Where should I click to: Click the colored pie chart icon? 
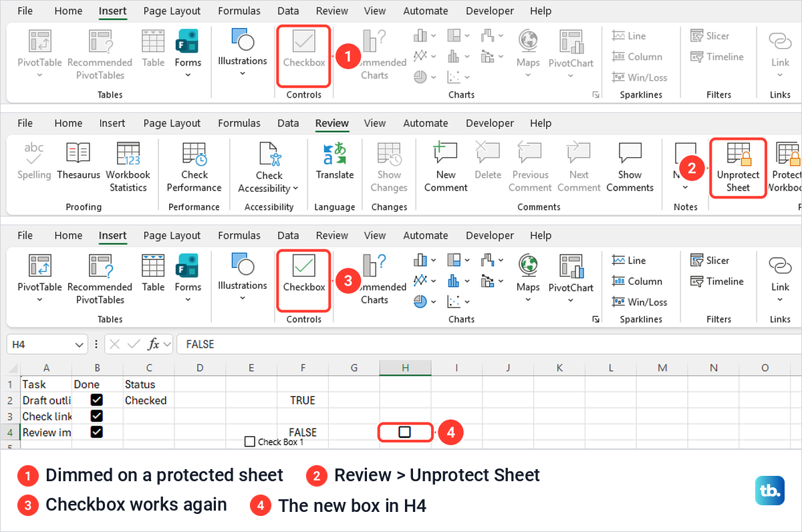tap(420, 301)
